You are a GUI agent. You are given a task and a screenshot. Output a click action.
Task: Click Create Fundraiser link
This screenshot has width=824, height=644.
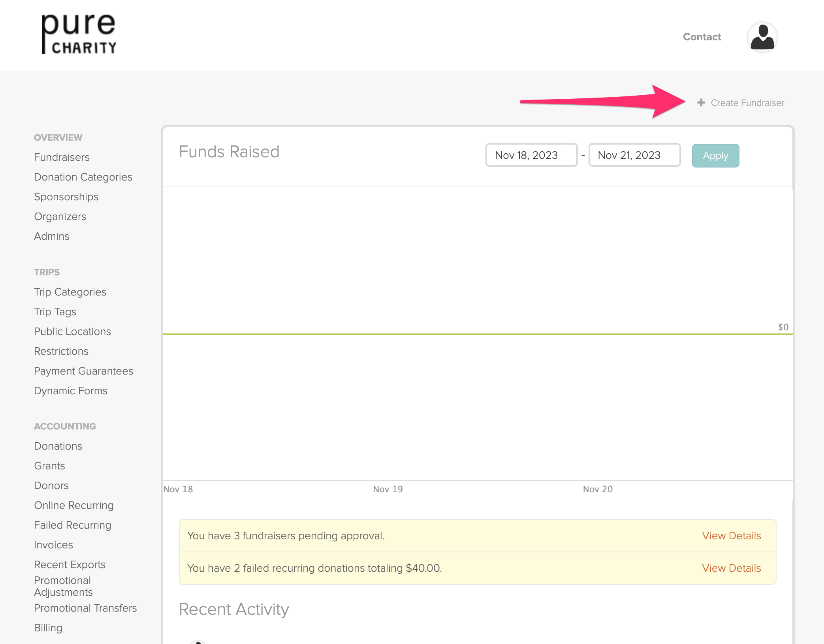pyautogui.click(x=747, y=103)
